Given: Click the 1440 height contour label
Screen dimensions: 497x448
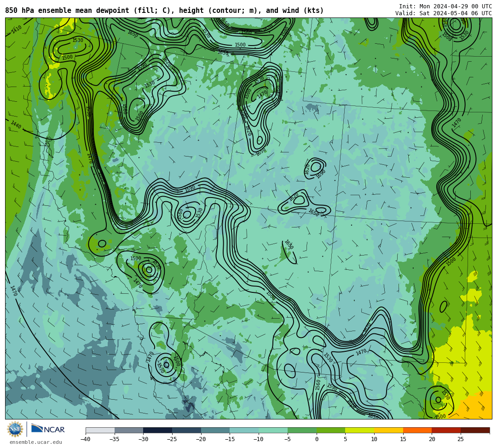Looking at the screenshot, I should pyautogui.click(x=16, y=125).
